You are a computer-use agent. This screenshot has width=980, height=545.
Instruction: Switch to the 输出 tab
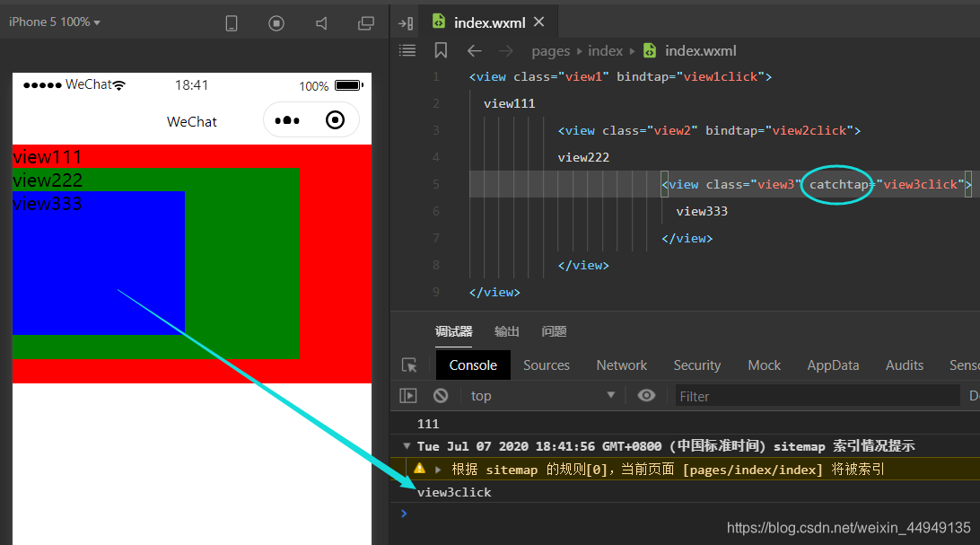(x=506, y=331)
